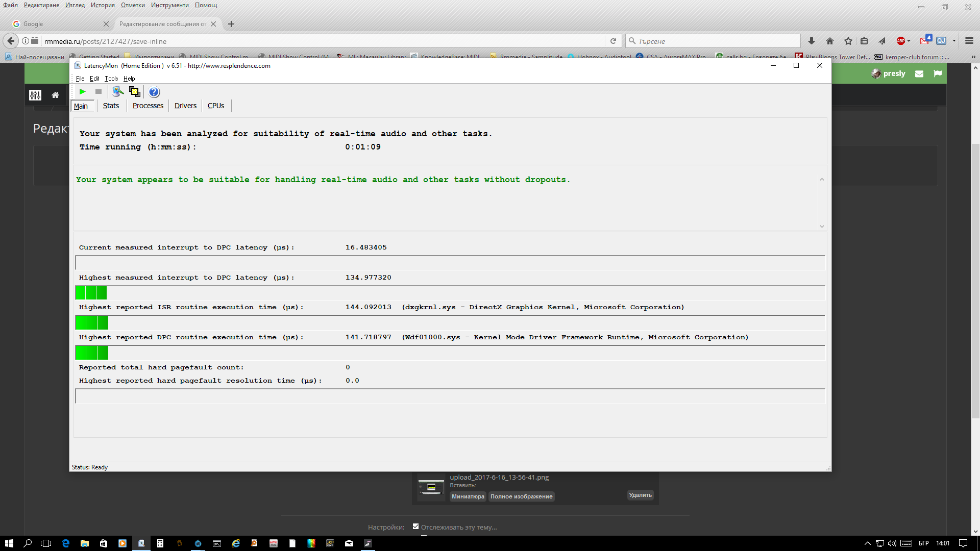Open the Tools menu in LatencyMon
Viewport: 980px width, 551px height.
coord(111,79)
